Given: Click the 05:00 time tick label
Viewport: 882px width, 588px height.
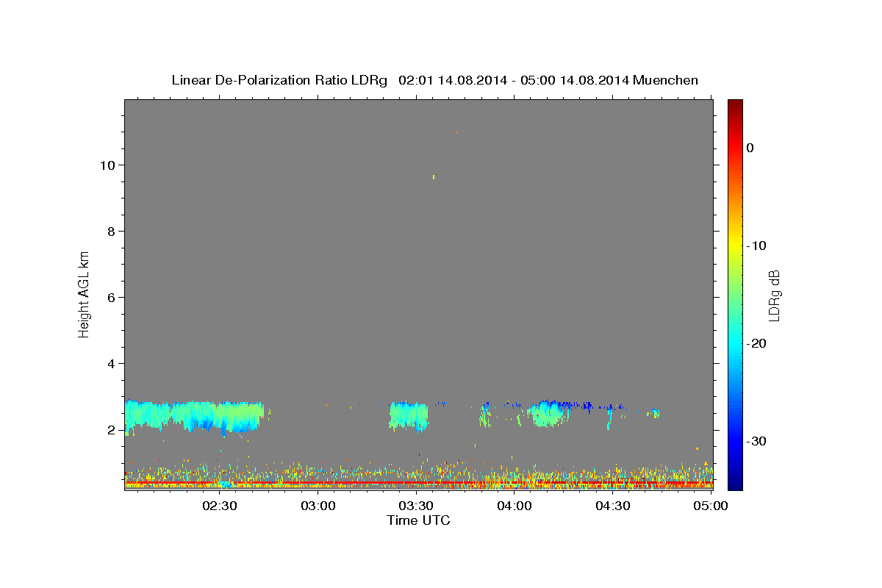Looking at the screenshot, I should pyautogui.click(x=711, y=506).
